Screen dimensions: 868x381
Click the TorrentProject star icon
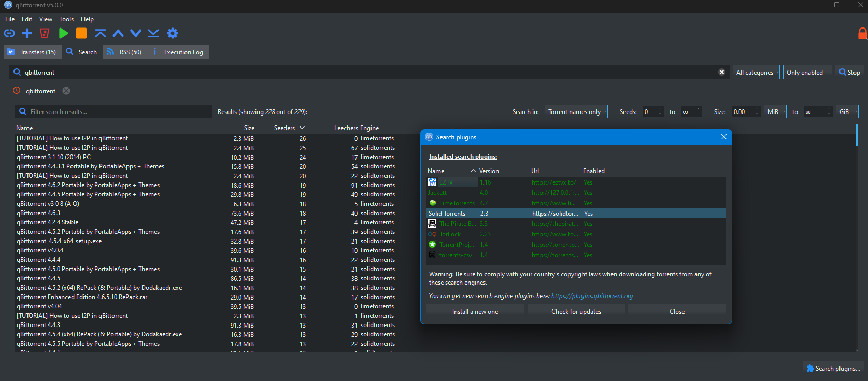click(432, 244)
